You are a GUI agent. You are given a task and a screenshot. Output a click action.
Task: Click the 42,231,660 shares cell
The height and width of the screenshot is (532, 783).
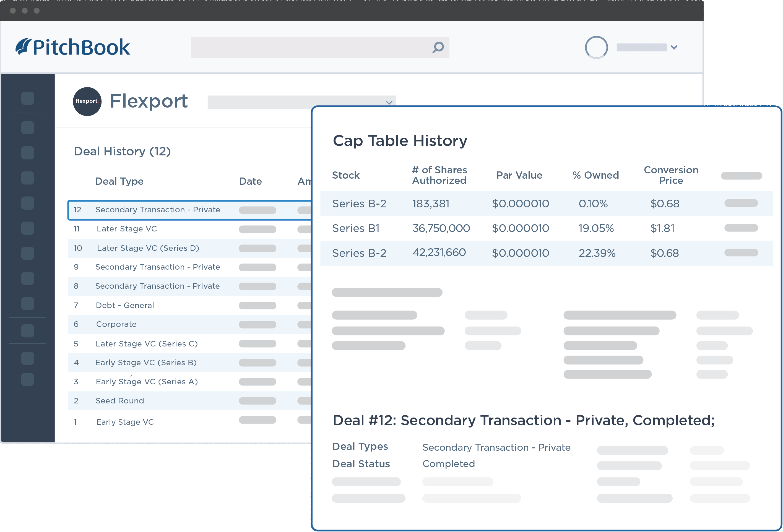439,253
